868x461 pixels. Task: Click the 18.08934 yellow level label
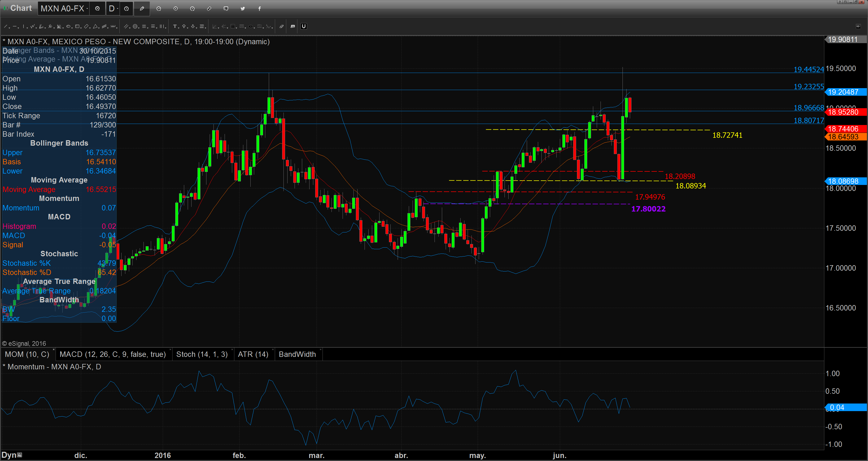(690, 186)
